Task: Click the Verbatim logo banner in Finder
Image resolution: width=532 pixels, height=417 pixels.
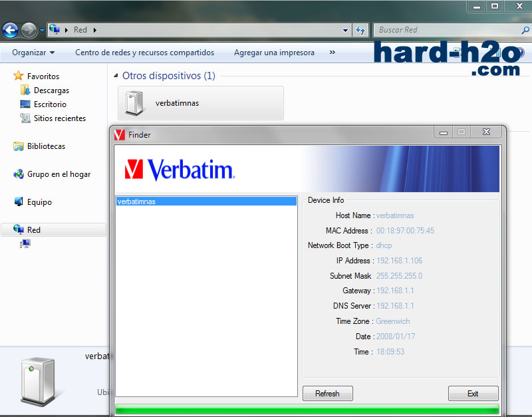Action: pyautogui.click(x=180, y=170)
